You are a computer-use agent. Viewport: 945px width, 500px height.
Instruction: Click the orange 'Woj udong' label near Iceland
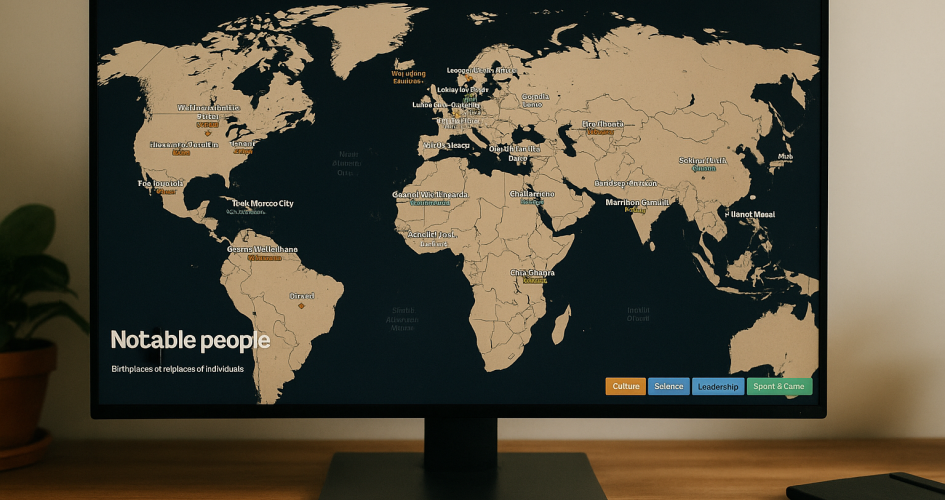[x=408, y=73]
